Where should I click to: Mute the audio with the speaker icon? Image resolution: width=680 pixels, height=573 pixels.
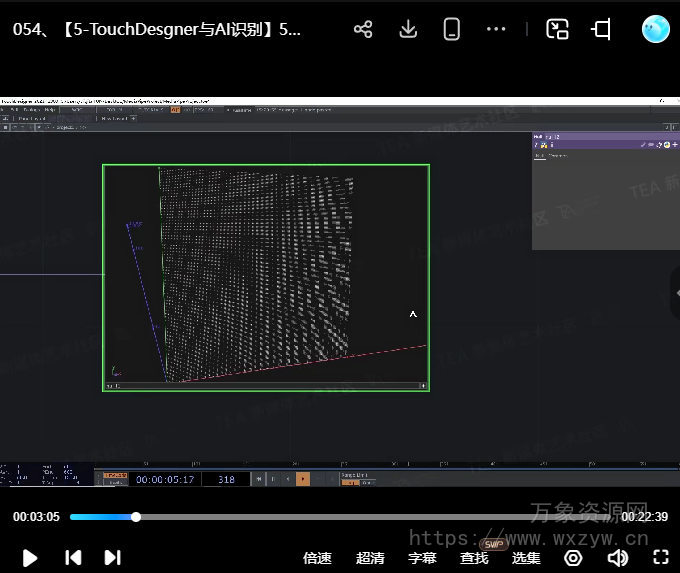[618, 558]
